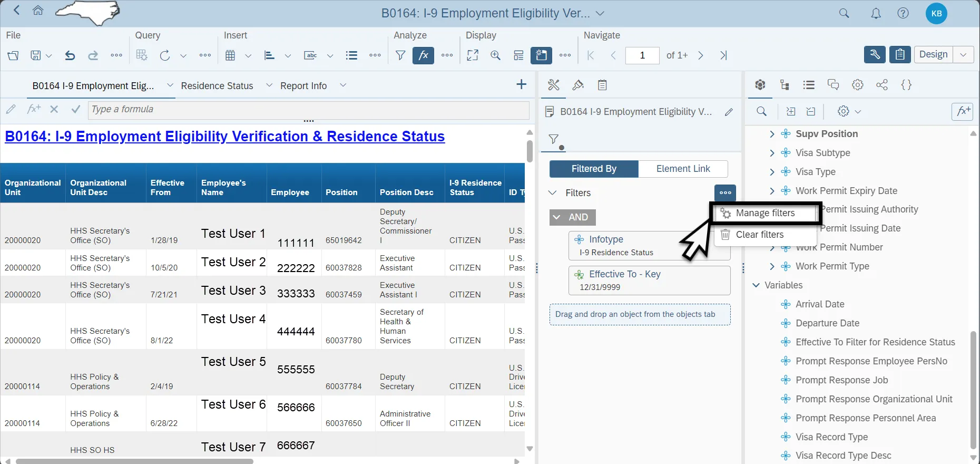Viewport: 980px width, 464px height.
Task: Switch to Residence Status tab
Action: (217, 86)
